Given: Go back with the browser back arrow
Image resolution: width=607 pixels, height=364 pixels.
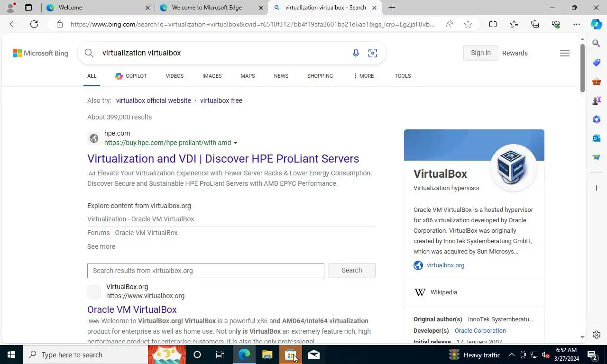Looking at the screenshot, I should pyautogui.click(x=13, y=24).
